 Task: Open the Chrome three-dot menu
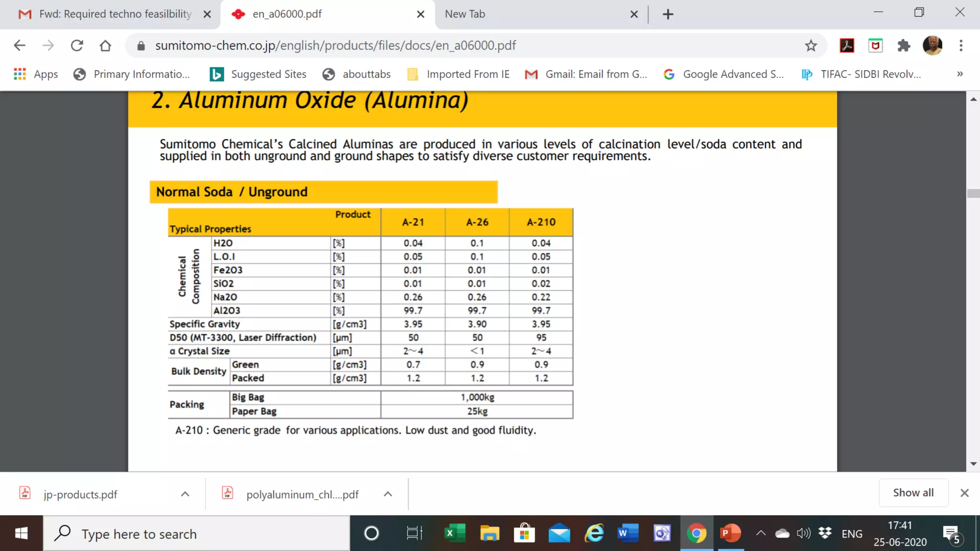click(961, 45)
